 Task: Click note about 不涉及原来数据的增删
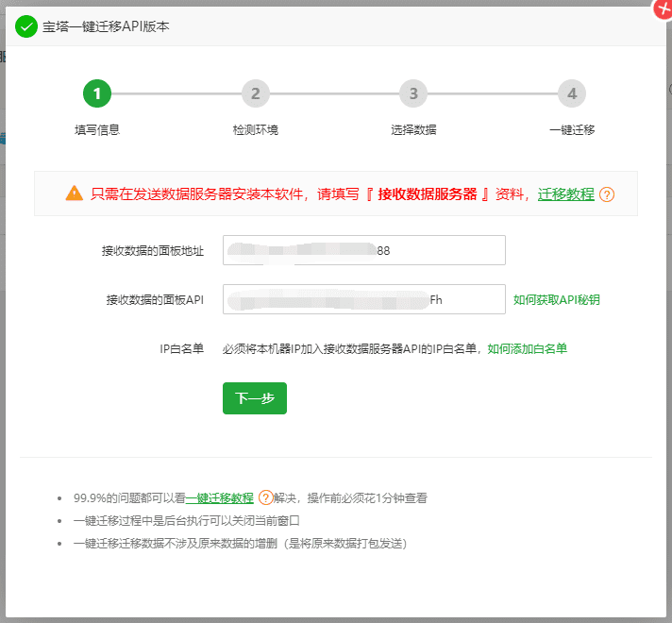click(240, 544)
